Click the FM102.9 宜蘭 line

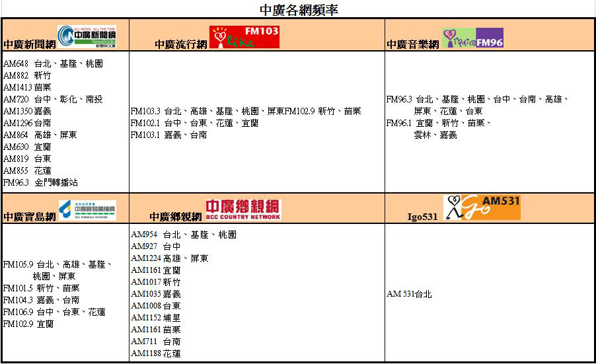tap(28, 324)
